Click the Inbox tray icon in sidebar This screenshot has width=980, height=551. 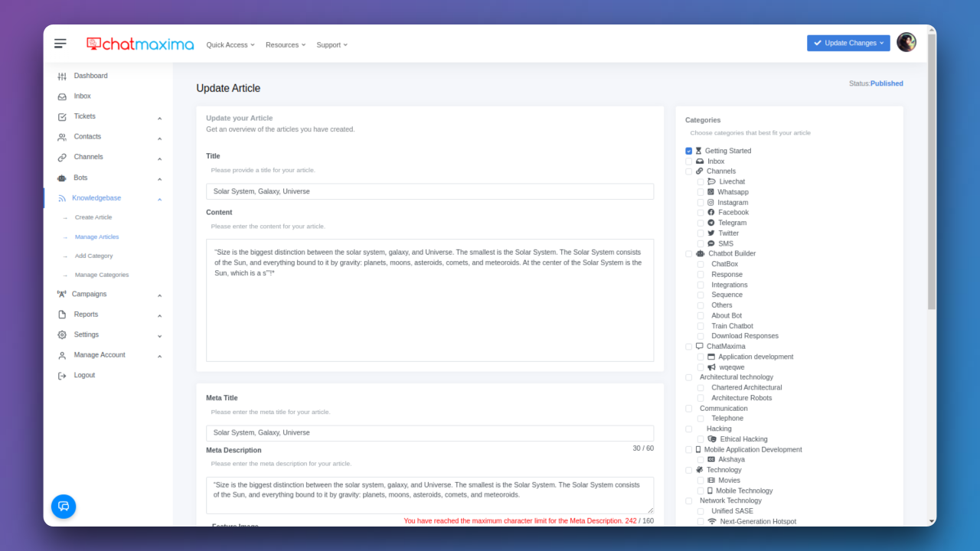click(62, 96)
